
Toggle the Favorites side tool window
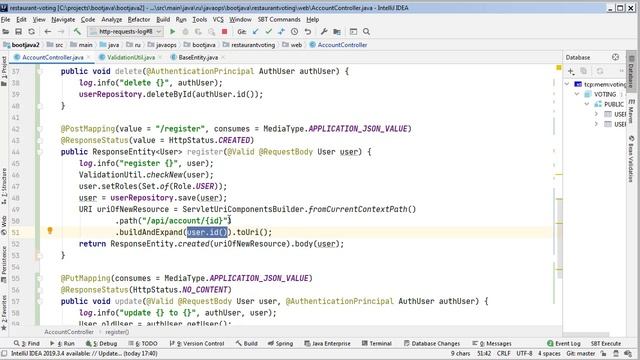pyautogui.click(x=4, y=313)
